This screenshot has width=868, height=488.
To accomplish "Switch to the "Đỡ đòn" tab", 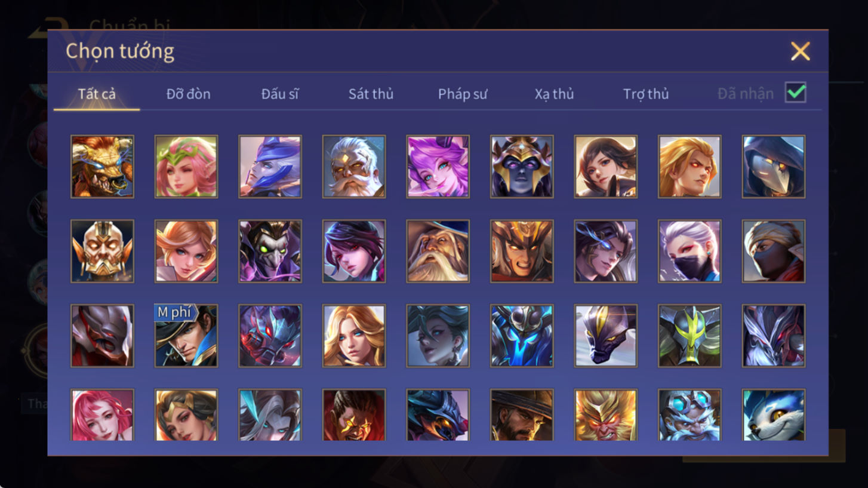I will point(189,94).
